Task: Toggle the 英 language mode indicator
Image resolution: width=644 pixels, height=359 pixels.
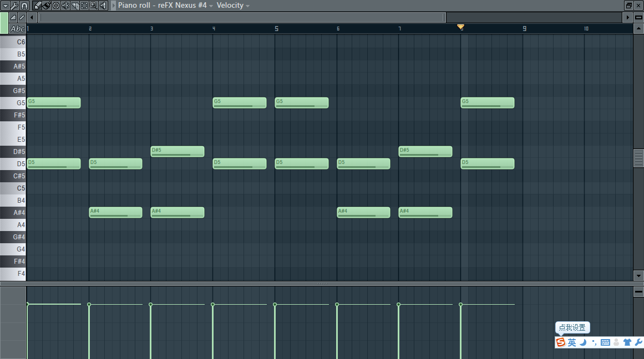Action: [572, 342]
